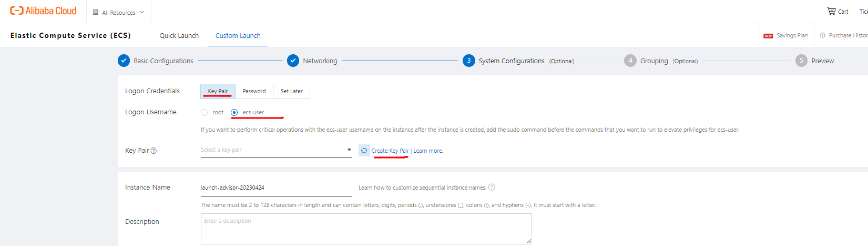The height and width of the screenshot is (246, 868).
Task: Select the root username radio button
Action: [204, 112]
